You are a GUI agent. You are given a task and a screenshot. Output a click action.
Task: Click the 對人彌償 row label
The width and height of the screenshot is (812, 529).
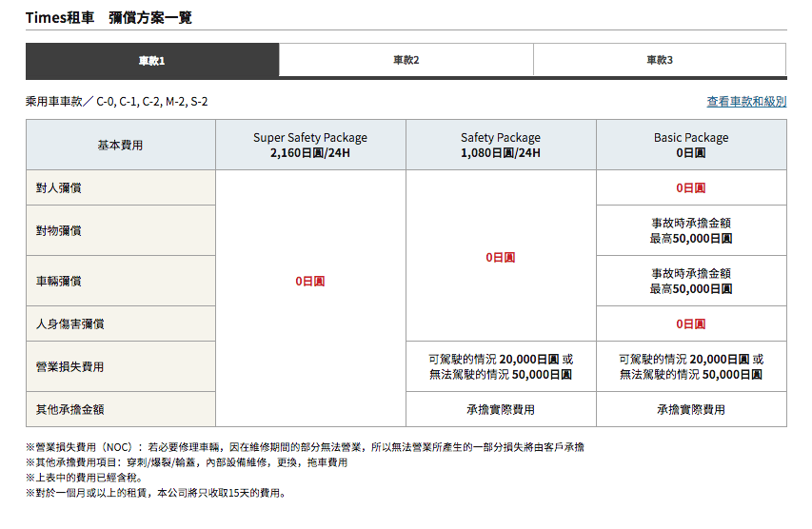pos(121,187)
